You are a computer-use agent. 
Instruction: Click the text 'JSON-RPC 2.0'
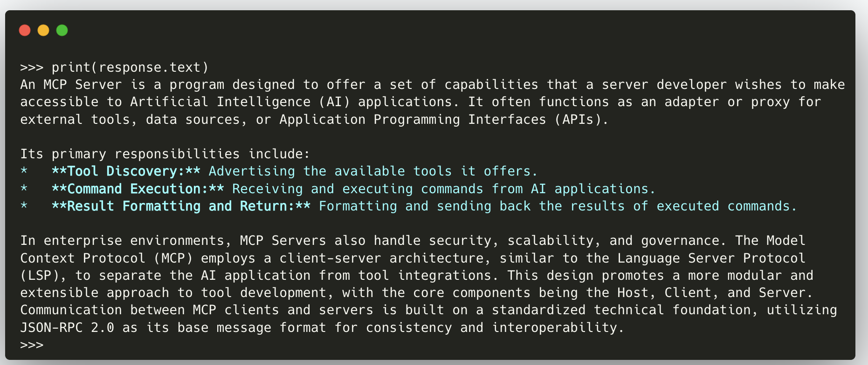pyautogui.click(x=67, y=328)
